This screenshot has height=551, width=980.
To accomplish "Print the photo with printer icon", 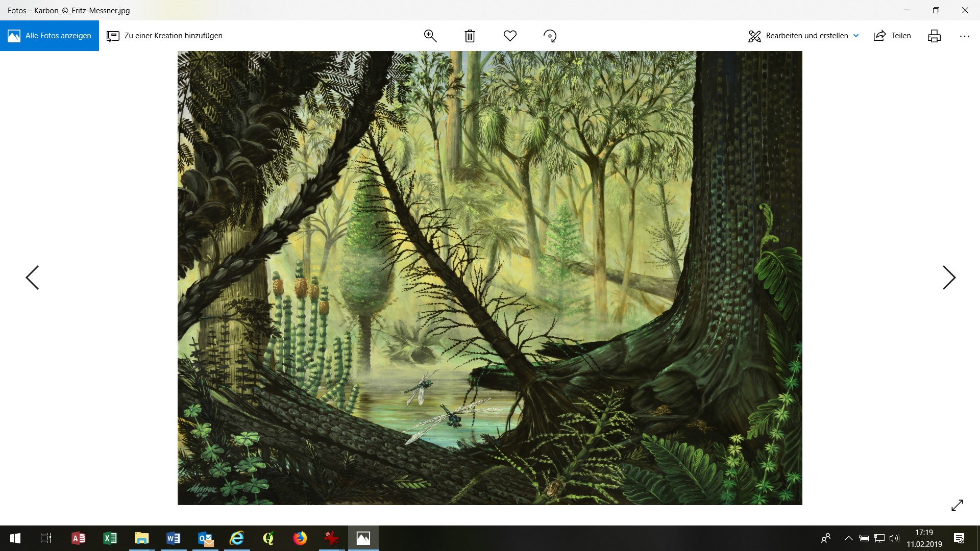I will coord(934,36).
